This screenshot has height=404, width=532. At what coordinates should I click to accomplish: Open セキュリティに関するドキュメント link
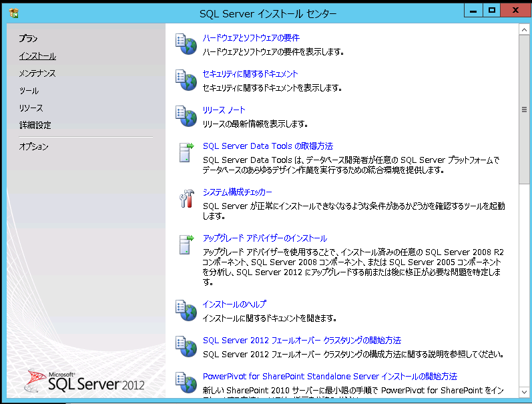(x=250, y=73)
